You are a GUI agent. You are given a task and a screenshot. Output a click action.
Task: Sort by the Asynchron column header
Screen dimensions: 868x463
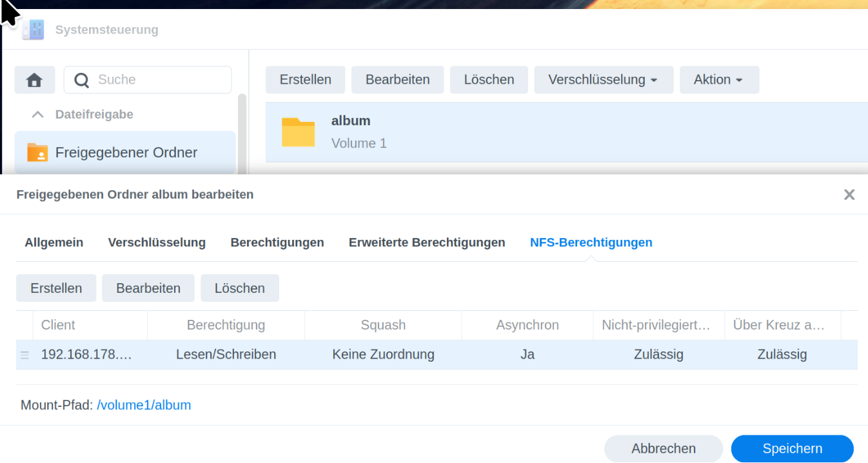coord(528,326)
